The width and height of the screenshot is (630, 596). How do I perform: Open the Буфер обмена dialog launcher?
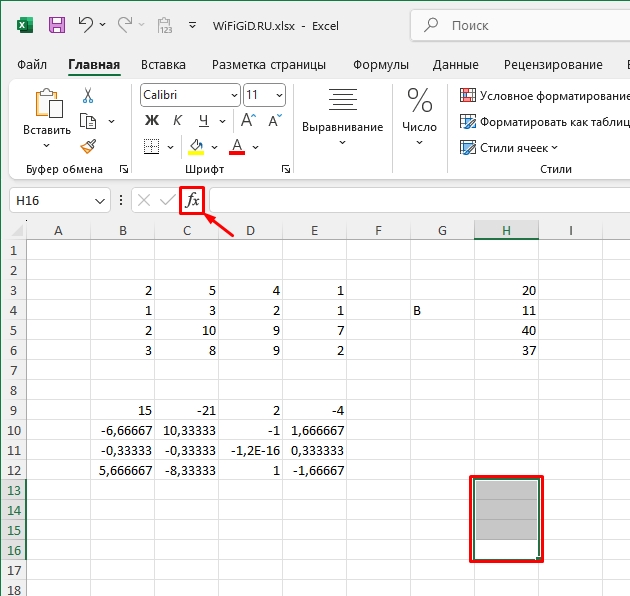tap(124, 169)
